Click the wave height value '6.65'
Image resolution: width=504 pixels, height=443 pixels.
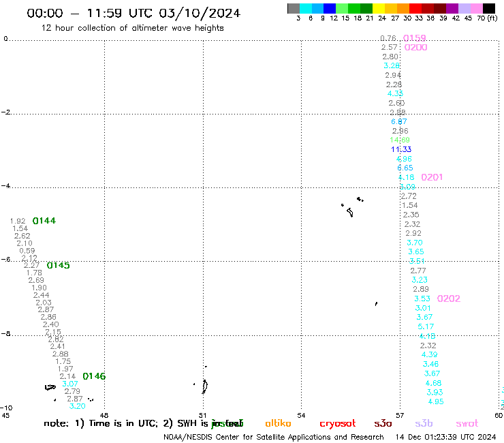pos(405,168)
